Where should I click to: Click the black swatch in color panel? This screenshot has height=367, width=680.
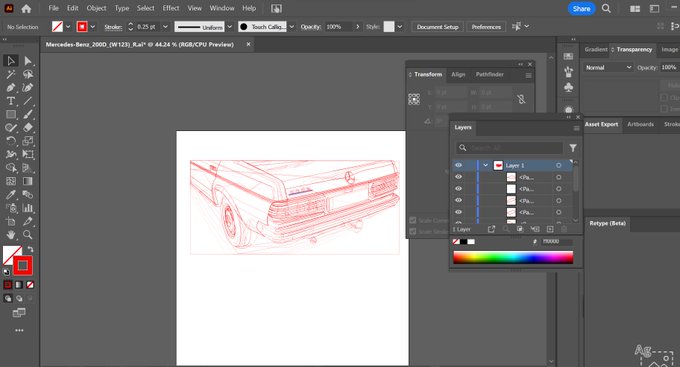pos(464,242)
